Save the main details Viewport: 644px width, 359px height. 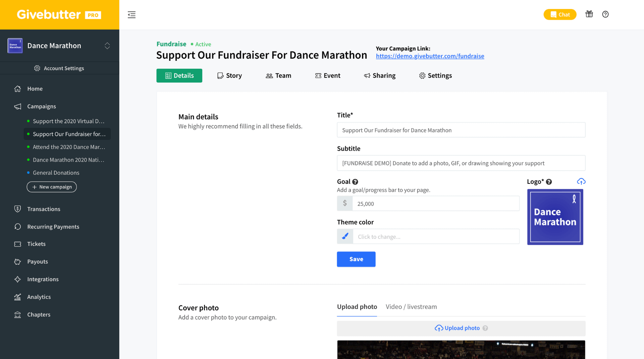pyautogui.click(x=356, y=259)
